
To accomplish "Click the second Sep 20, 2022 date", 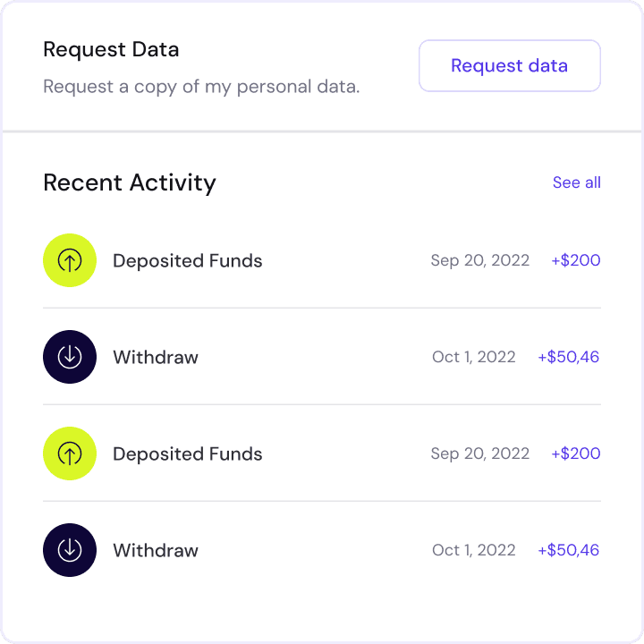I will (479, 453).
